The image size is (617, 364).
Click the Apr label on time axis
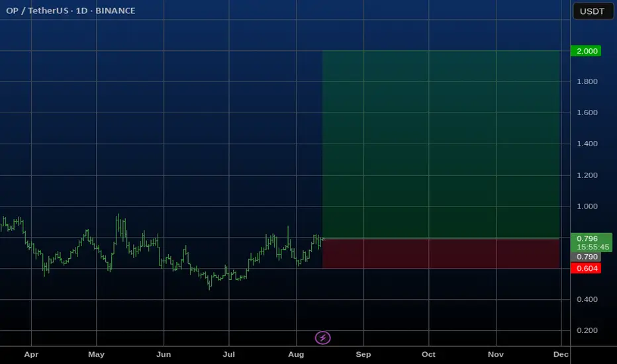tap(31, 354)
